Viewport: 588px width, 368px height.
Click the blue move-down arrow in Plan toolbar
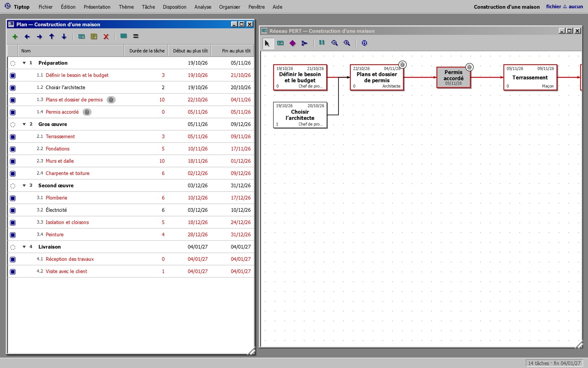coord(64,37)
